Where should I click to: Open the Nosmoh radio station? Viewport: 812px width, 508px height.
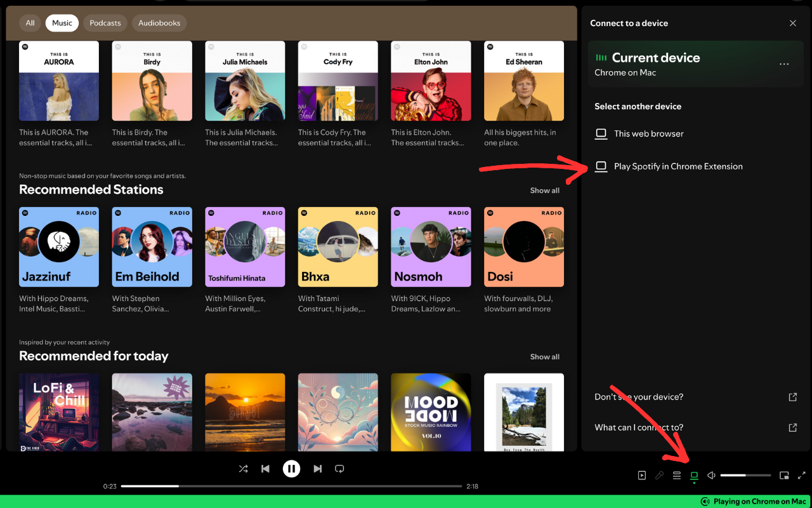coord(431,247)
